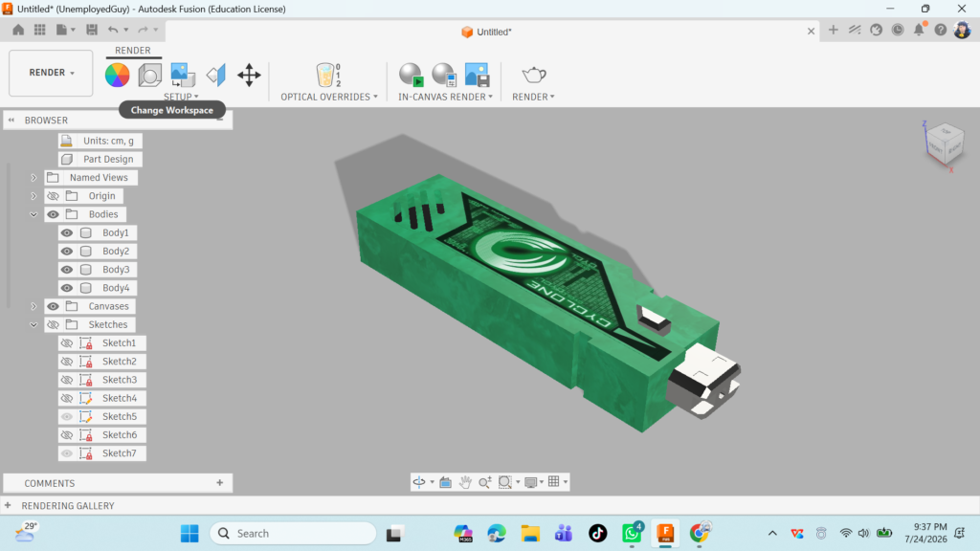Open the SETUP dropdown menu

(181, 97)
